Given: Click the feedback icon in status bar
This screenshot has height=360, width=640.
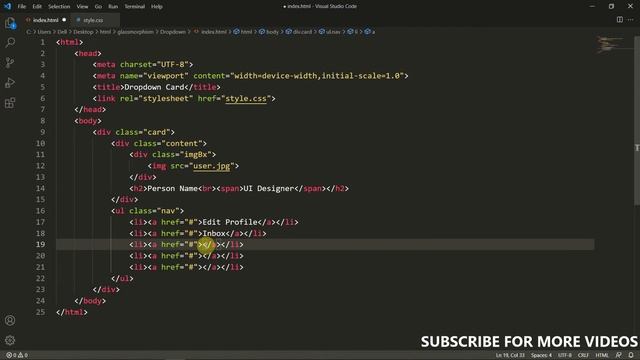Looking at the screenshot, I should point(619,355).
